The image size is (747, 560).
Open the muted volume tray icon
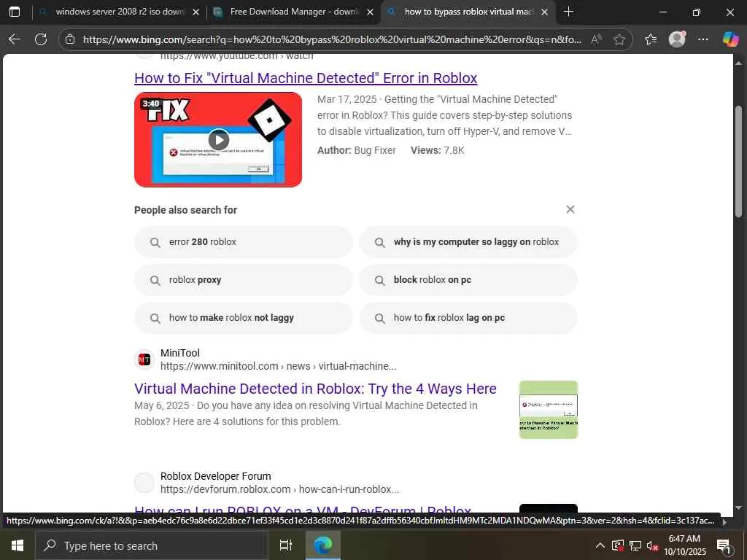click(652, 545)
